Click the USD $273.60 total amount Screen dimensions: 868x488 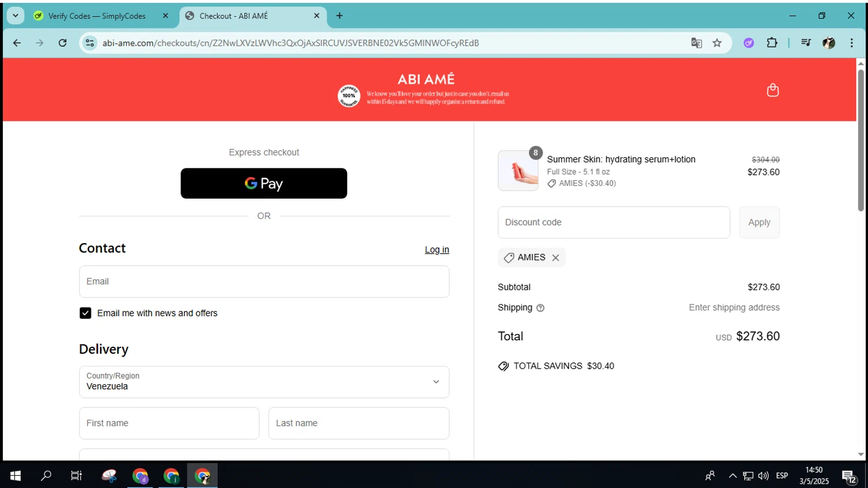[748, 336]
